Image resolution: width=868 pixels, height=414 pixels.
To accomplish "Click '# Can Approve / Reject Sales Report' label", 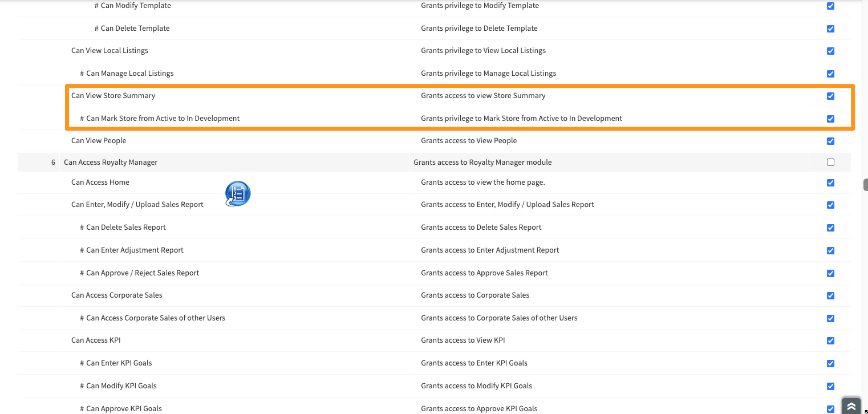I will [x=140, y=273].
